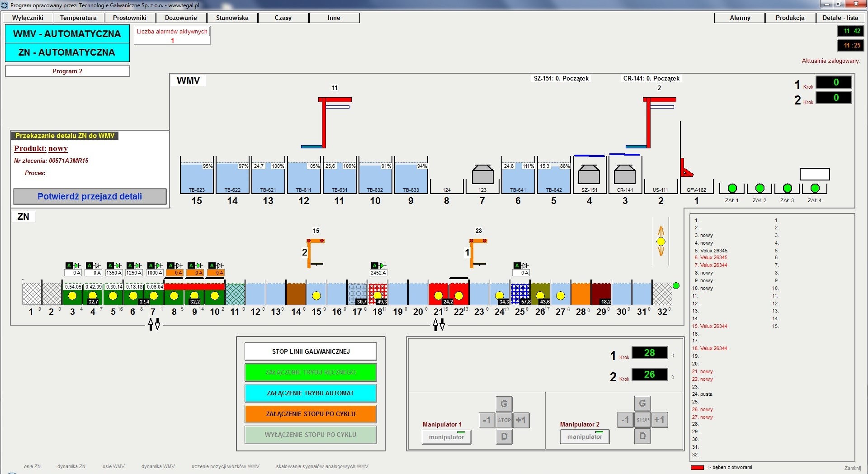Click the ZAŁ 2 green indicator

760,188
